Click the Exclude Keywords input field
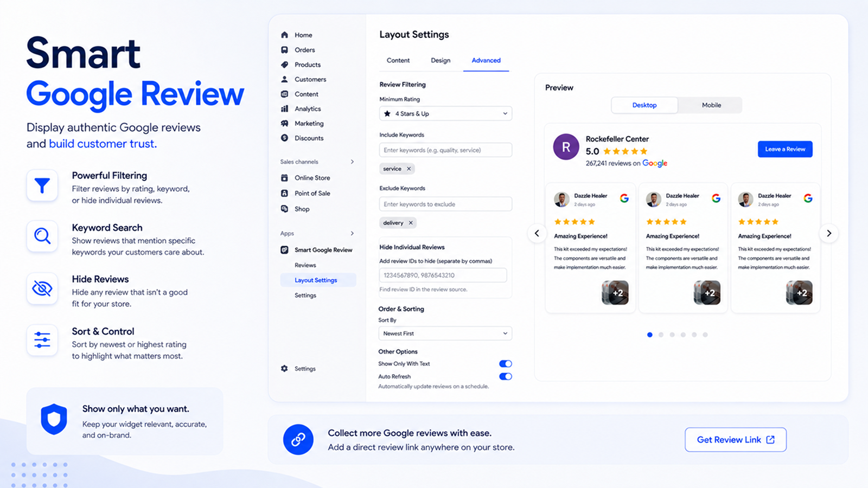The image size is (868, 488). 445,204
